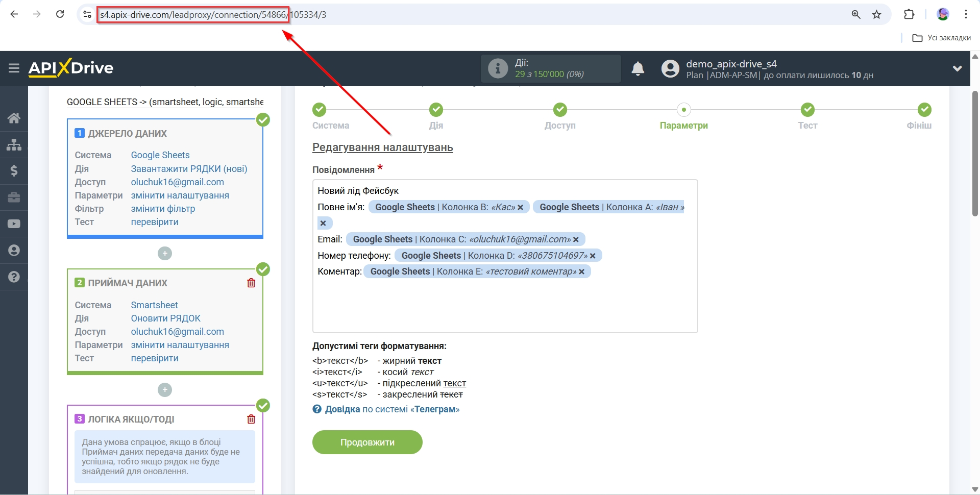Image resolution: width=980 pixels, height=495 pixels.
Task: Click receiver перевірити test link
Action: 155,358
